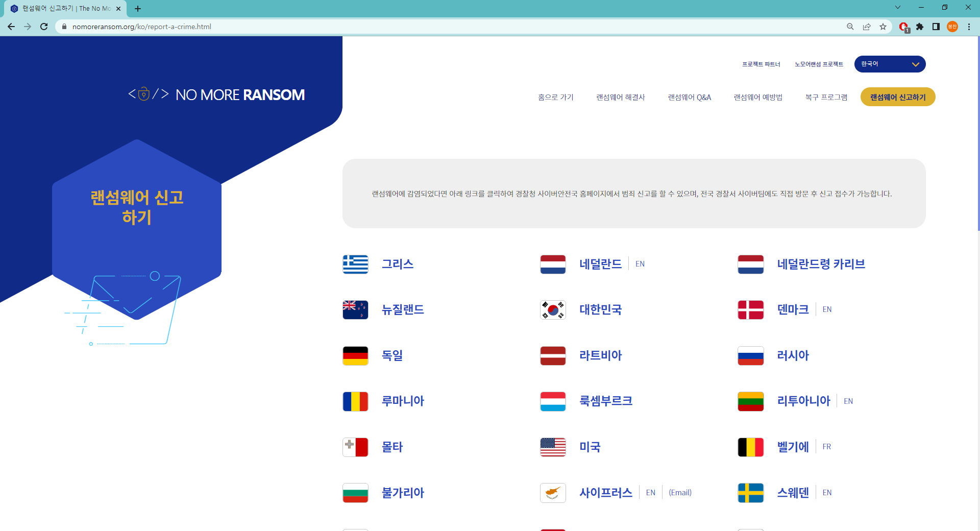Click the Bulgaria flag icon
980x531 pixels.
355,493
